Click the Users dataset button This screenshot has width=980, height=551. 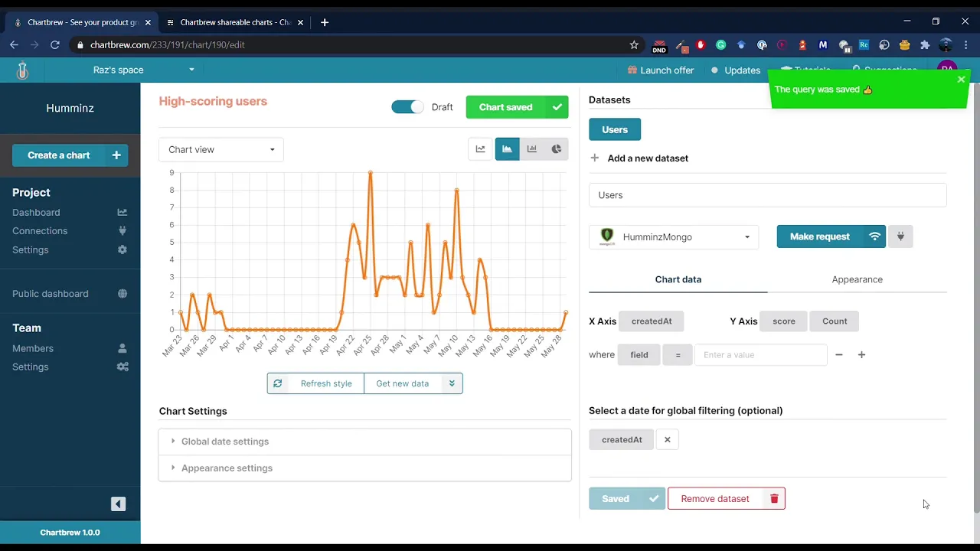click(614, 129)
